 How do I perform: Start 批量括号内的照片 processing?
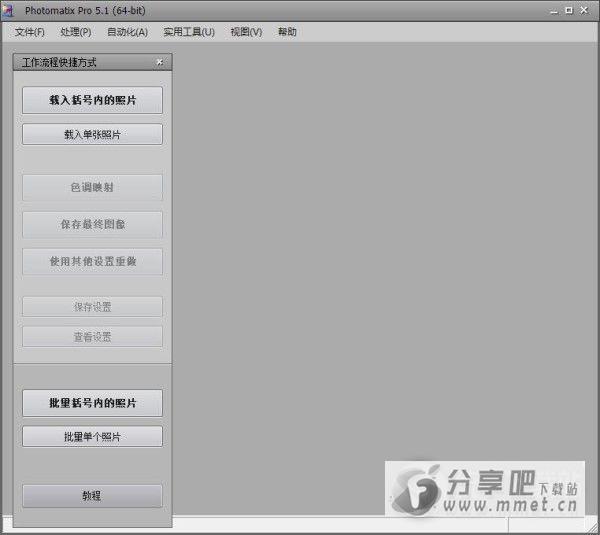click(92, 403)
